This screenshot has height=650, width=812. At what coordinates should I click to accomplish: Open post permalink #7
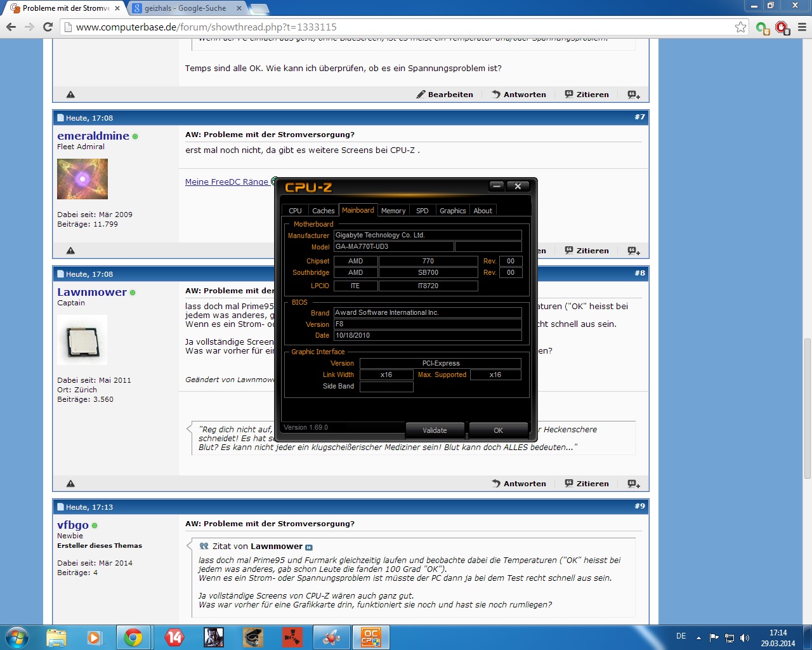(639, 117)
